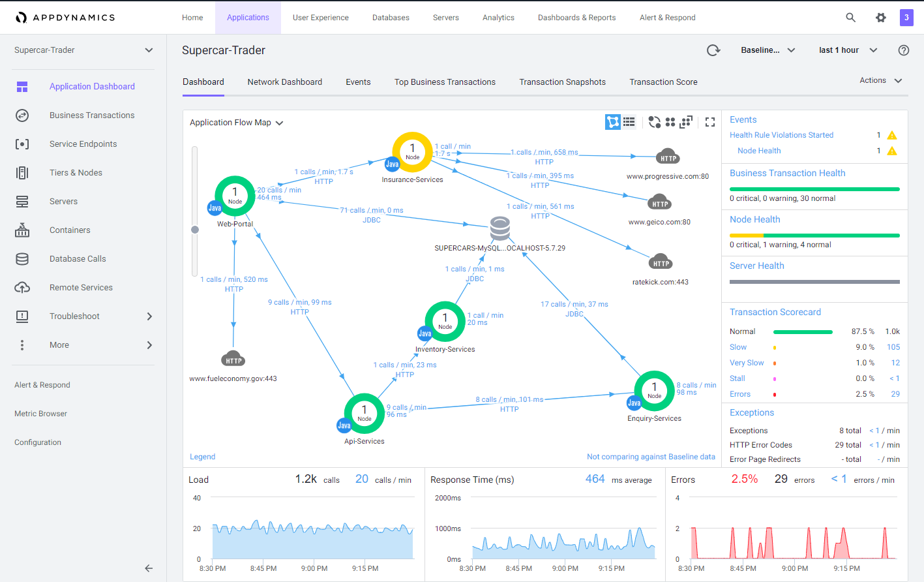Click the Application Dashboard sidebar icon
This screenshot has width=924, height=582.
click(x=22, y=87)
